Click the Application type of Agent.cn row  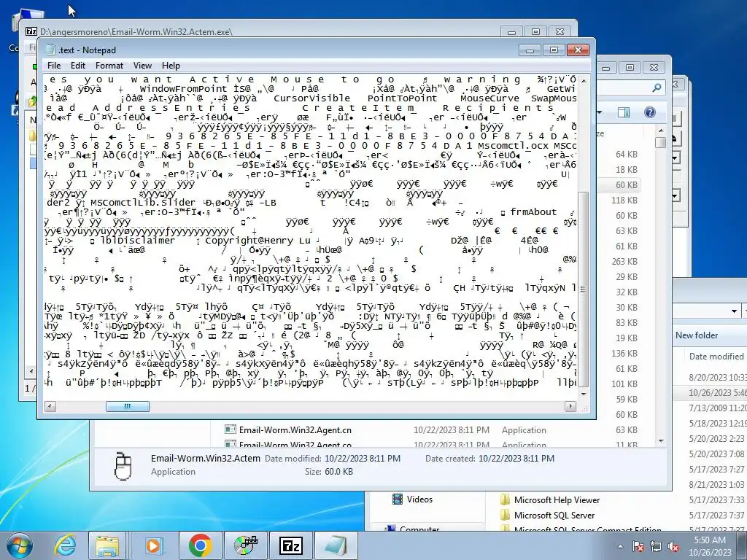click(524, 430)
